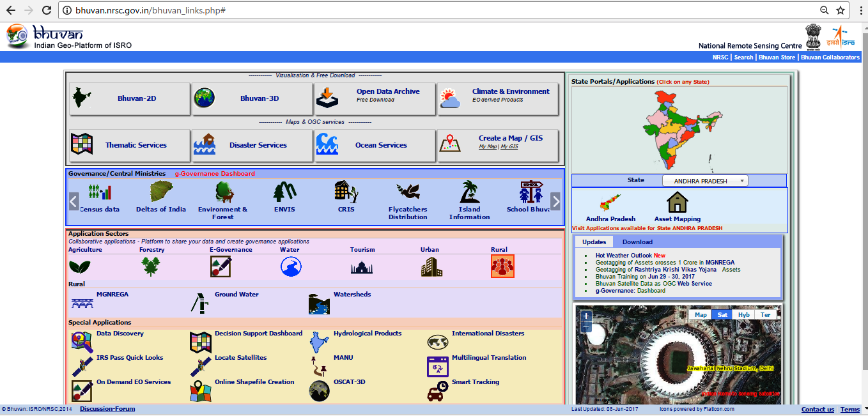Open the Island Information palm icon
This screenshot has height=416, width=868.
470,192
